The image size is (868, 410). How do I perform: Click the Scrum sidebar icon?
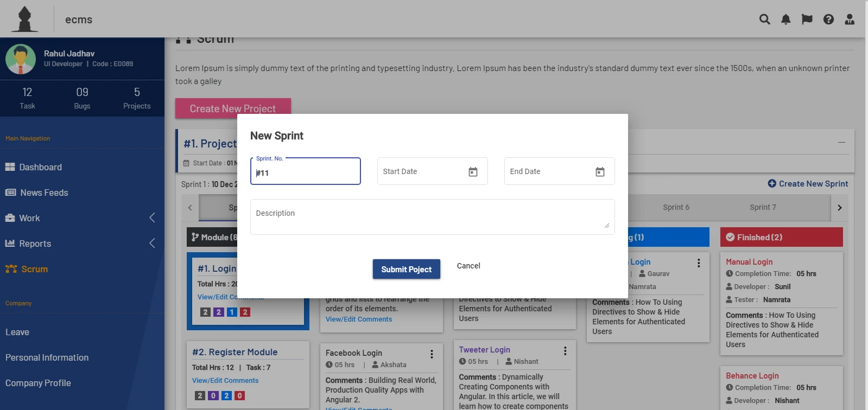click(11, 269)
